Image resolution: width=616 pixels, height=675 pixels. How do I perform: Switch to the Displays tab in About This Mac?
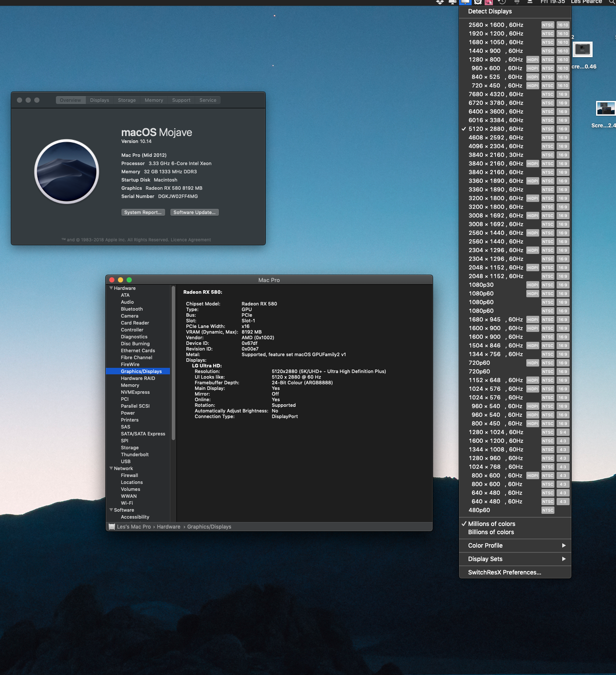point(100,100)
